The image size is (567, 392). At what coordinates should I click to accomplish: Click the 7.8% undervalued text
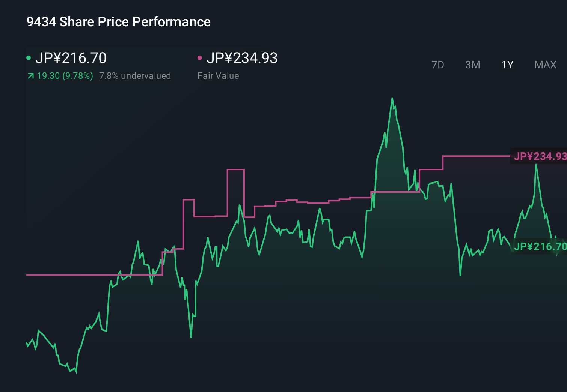135,76
